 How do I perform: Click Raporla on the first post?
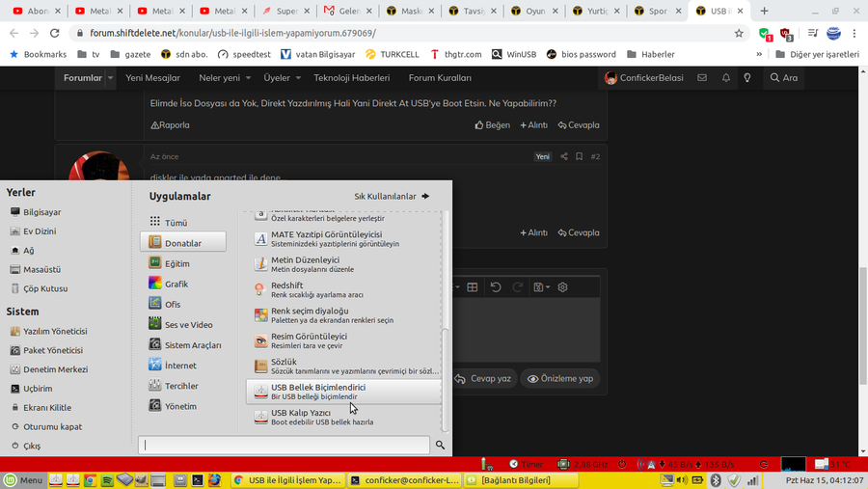coord(171,125)
